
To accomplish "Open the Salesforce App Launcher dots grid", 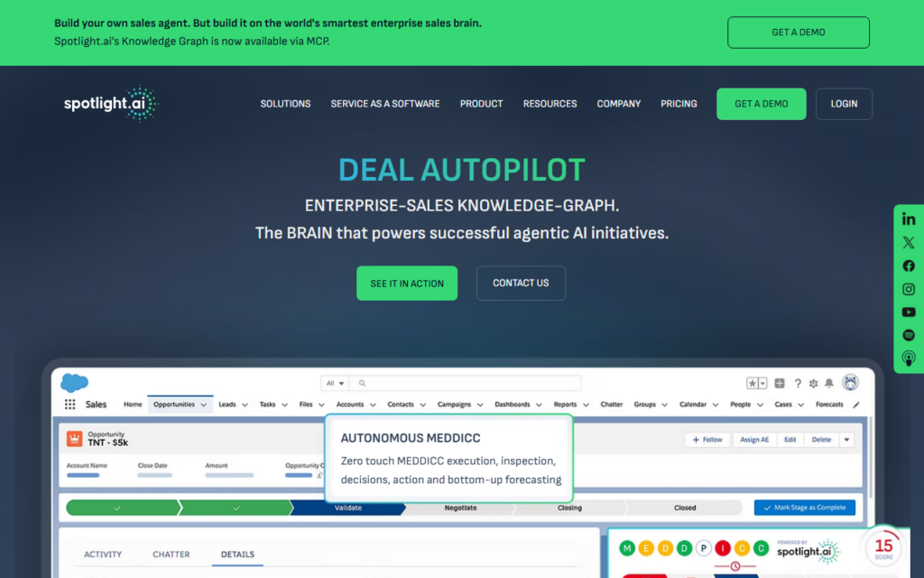I will point(69,405).
